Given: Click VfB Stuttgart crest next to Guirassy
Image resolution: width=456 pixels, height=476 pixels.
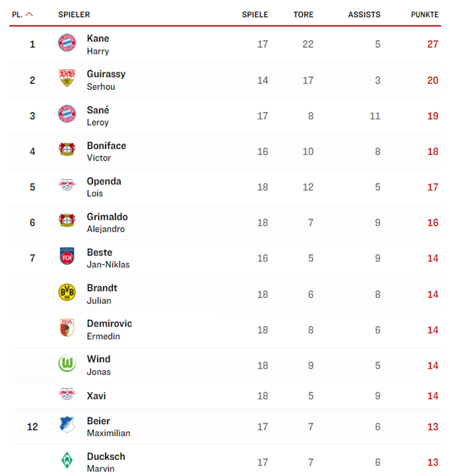Looking at the screenshot, I should (x=67, y=78).
